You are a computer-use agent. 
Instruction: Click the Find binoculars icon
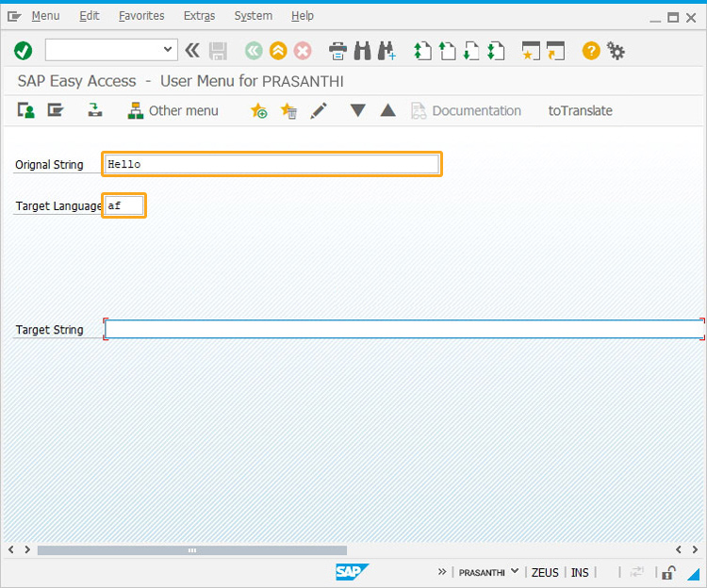click(x=363, y=51)
